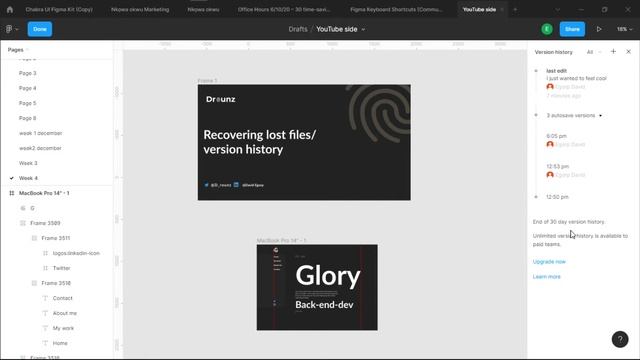This screenshot has height=360, width=640.
Task: Switch to Chakra UI Figma Kit tab
Action: tap(59, 9)
